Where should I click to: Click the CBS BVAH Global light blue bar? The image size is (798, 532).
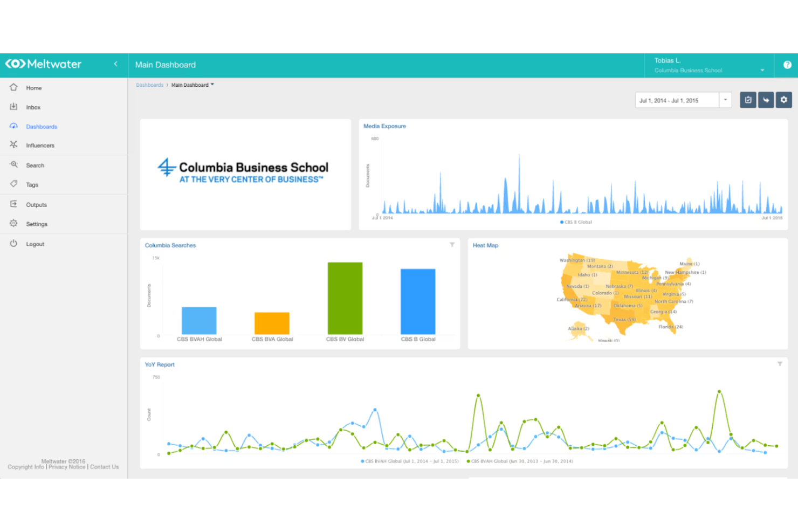199,321
